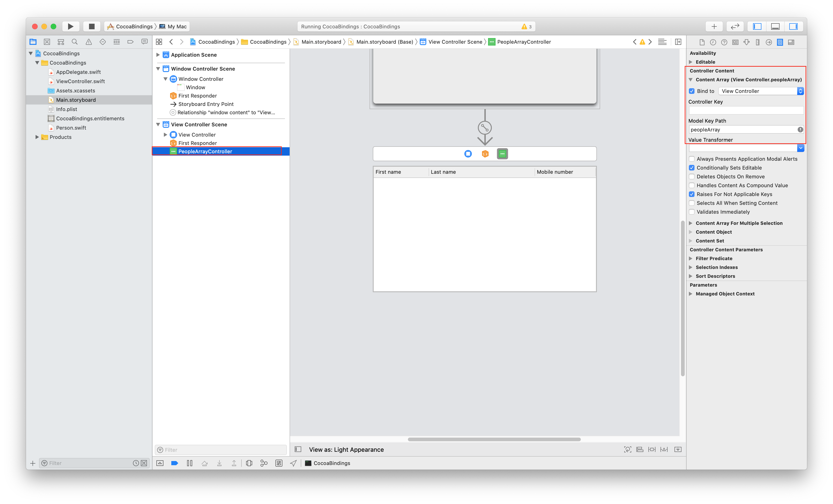This screenshot has height=504, width=833.
Task: Enable Always Presents Application Modal Alerts
Action: pyautogui.click(x=692, y=159)
